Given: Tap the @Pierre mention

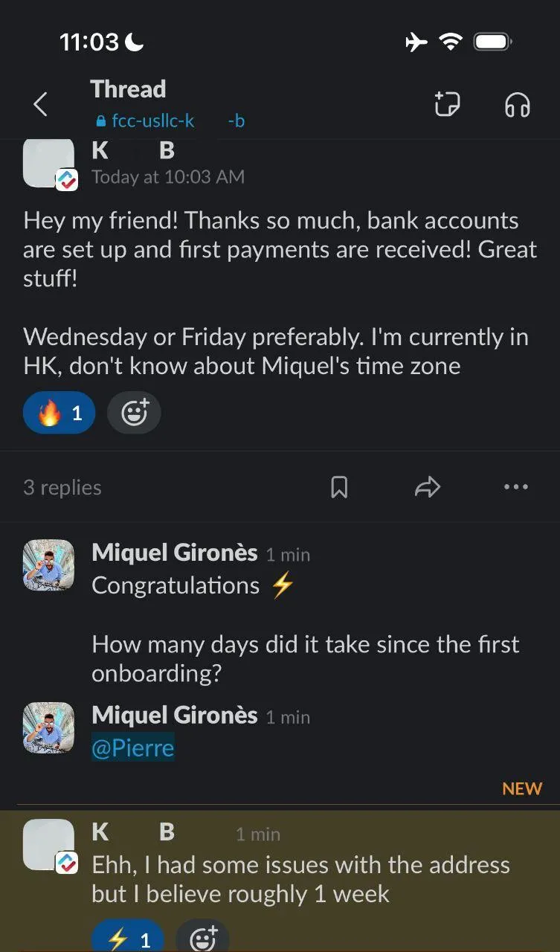Looking at the screenshot, I should (x=132, y=747).
